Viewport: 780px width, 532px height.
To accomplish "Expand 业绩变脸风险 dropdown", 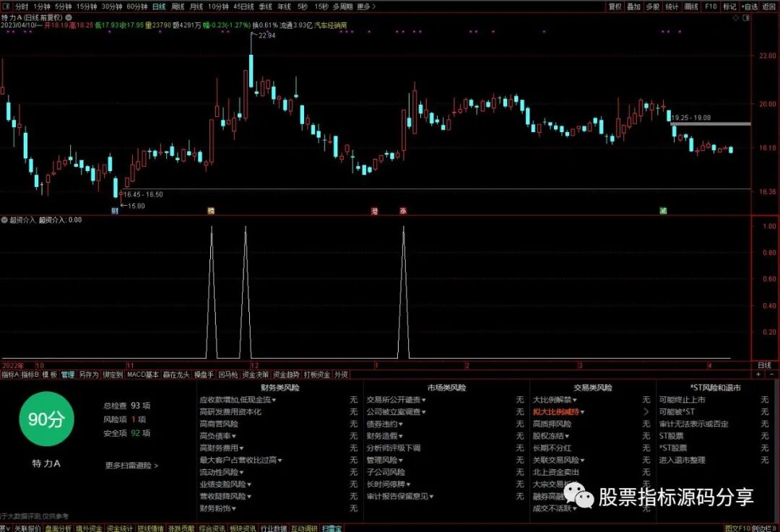I will (225, 484).
